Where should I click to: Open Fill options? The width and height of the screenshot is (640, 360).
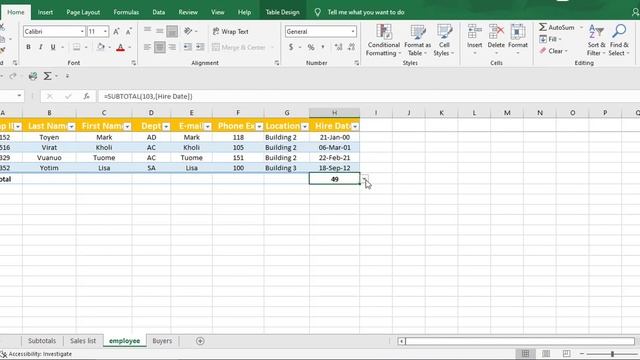(x=550, y=39)
